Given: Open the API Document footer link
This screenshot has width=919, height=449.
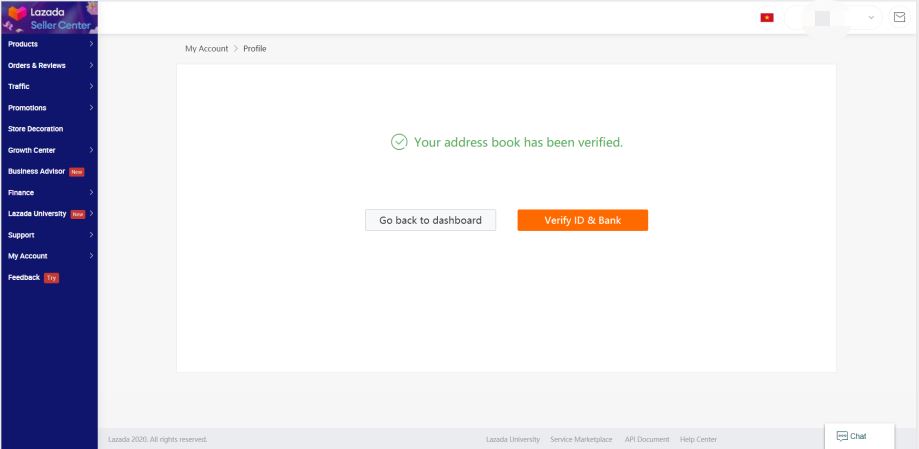Looking at the screenshot, I should tap(646, 440).
